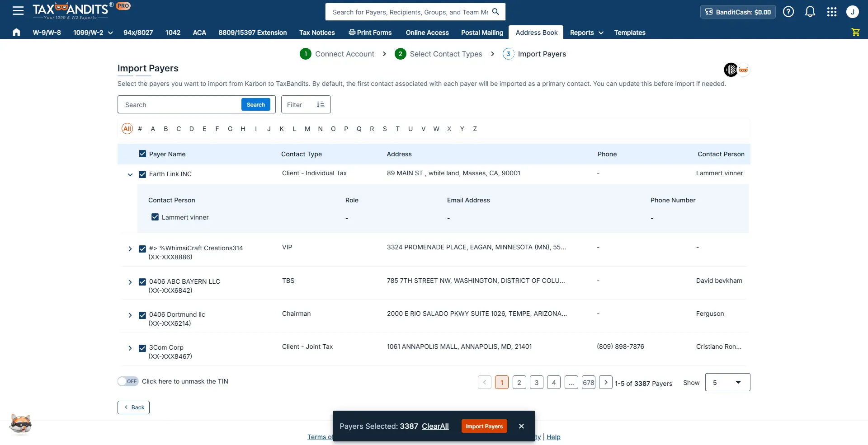
Task: Uncheck contact Lammert vinner
Action: (x=155, y=217)
